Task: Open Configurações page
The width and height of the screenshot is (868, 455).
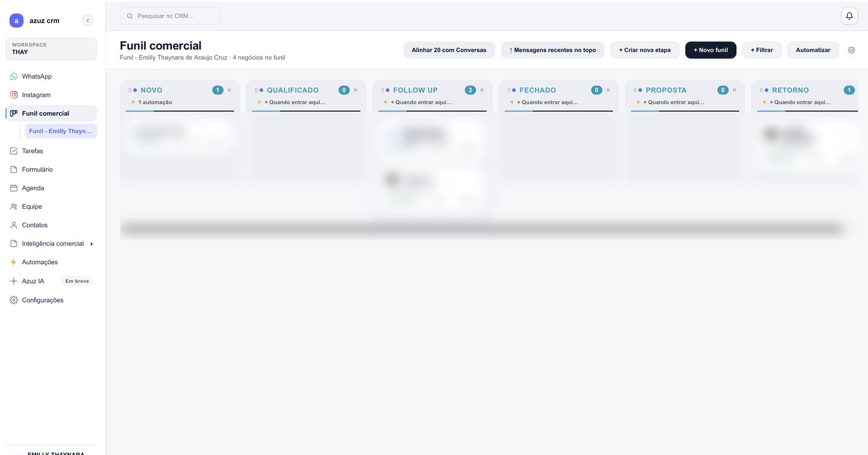Action: (x=51, y=300)
